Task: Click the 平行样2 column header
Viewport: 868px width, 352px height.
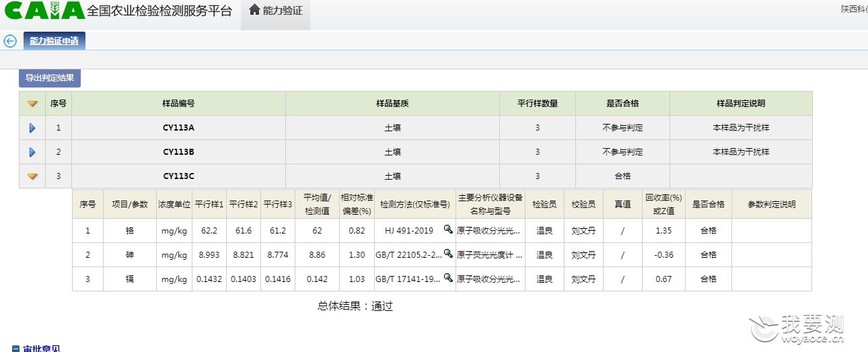Action: tap(244, 205)
